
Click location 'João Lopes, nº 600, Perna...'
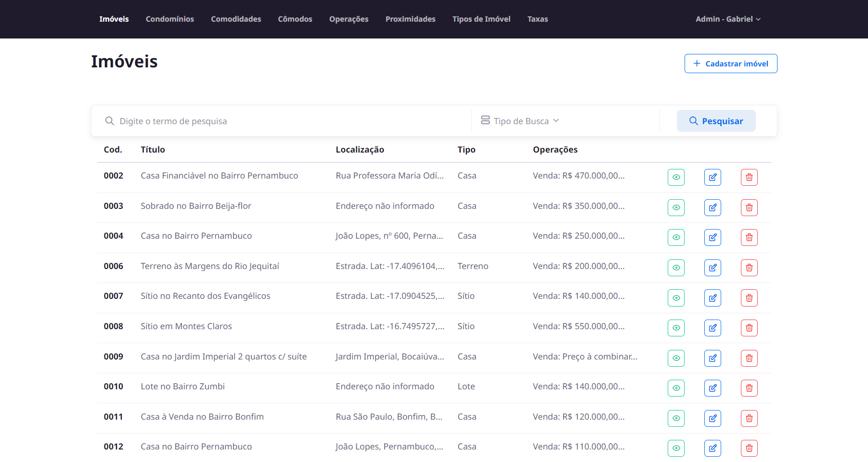(389, 236)
